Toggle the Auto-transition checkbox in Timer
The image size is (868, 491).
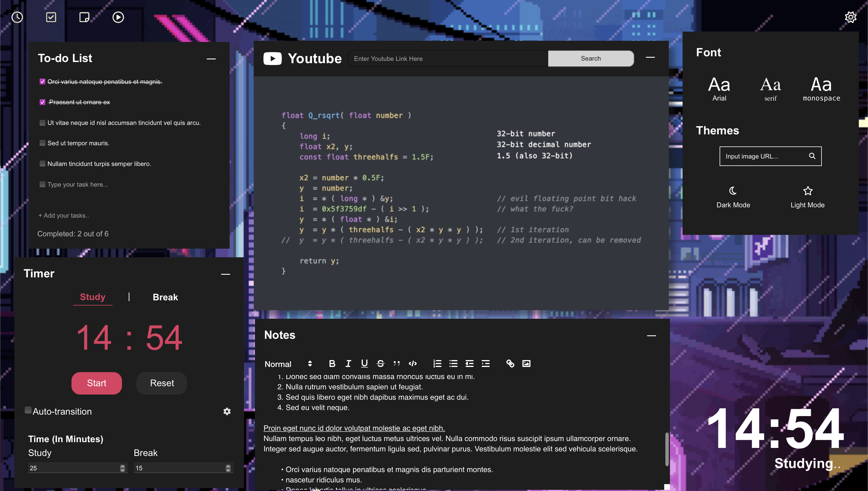pyautogui.click(x=29, y=411)
